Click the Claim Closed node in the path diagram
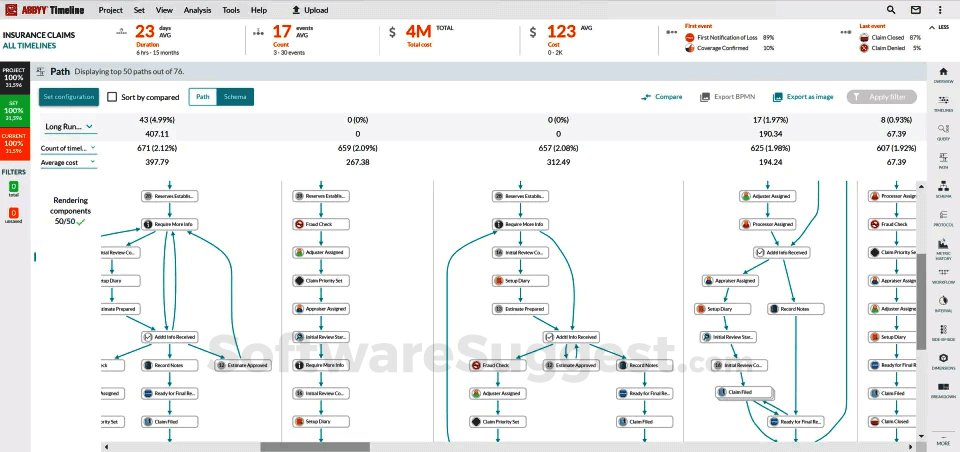 coord(894,421)
